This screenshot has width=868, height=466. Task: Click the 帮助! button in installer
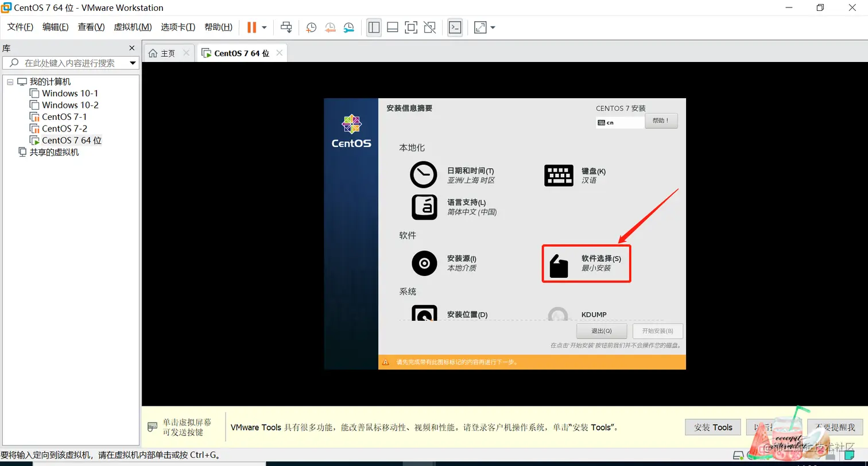pyautogui.click(x=661, y=121)
